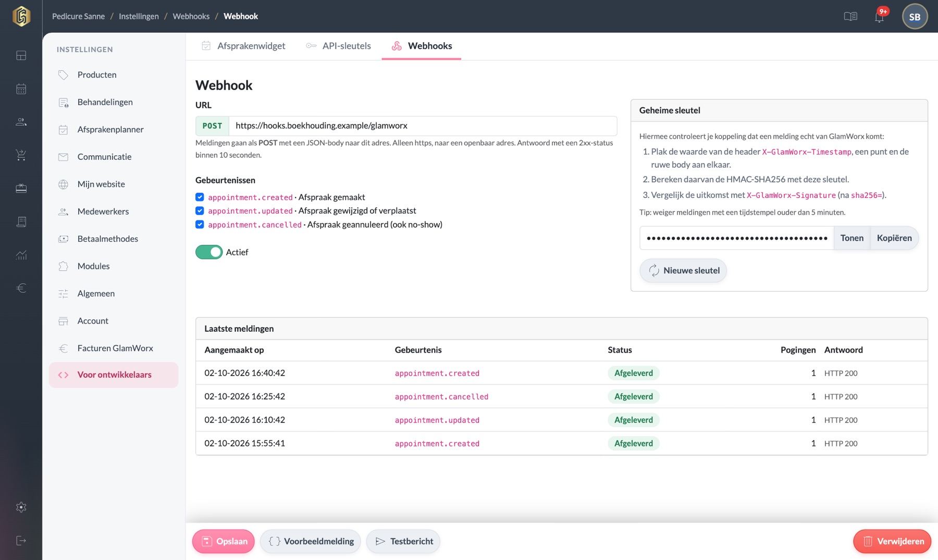Select the Webhooks tab
The width and height of the screenshot is (938, 560).
(x=422, y=46)
